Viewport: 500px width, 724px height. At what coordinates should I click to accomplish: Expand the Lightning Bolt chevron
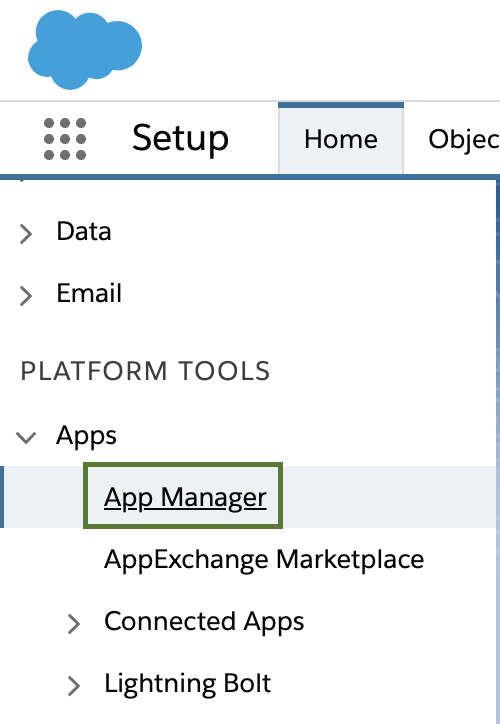pos(74,686)
